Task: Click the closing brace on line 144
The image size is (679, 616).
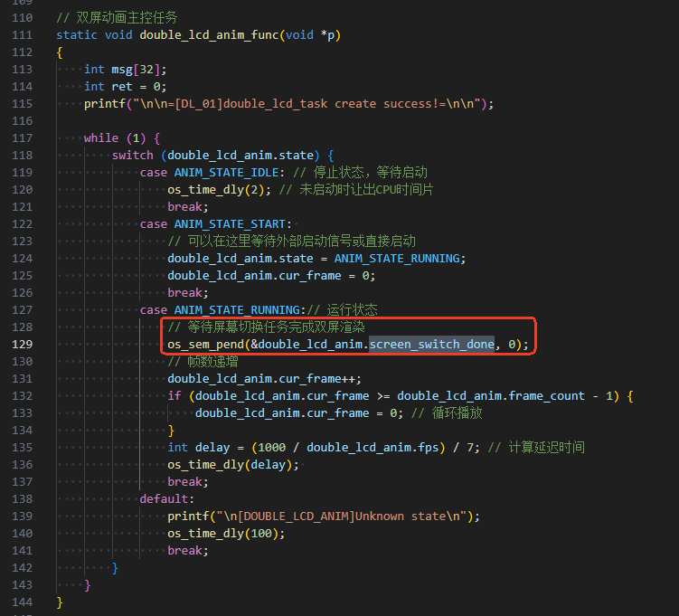Action: tap(60, 602)
